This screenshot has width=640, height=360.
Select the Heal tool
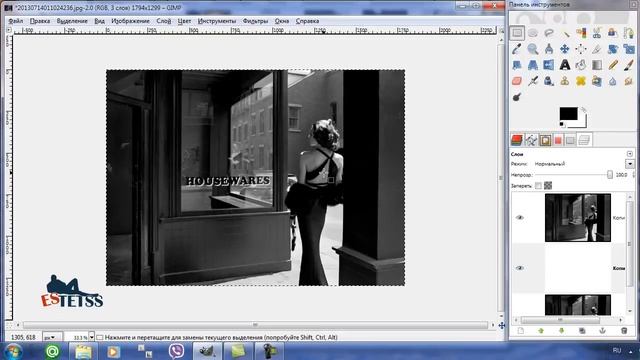581,81
